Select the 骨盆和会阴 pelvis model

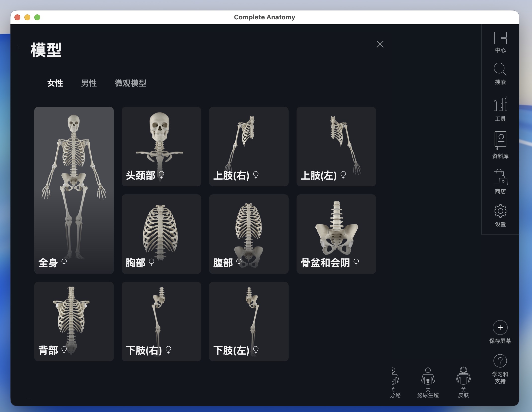tap(336, 234)
